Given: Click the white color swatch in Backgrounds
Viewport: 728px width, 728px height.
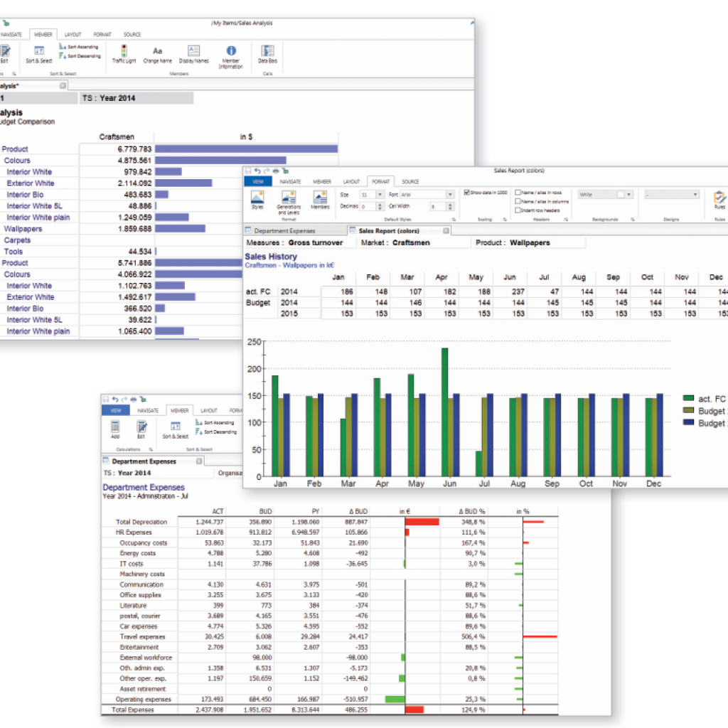Looking at the screenshot, I should point(621,194).
